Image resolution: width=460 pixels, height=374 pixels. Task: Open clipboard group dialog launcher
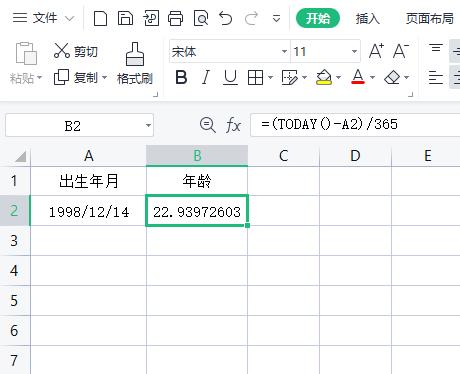[x=155, y=95]
